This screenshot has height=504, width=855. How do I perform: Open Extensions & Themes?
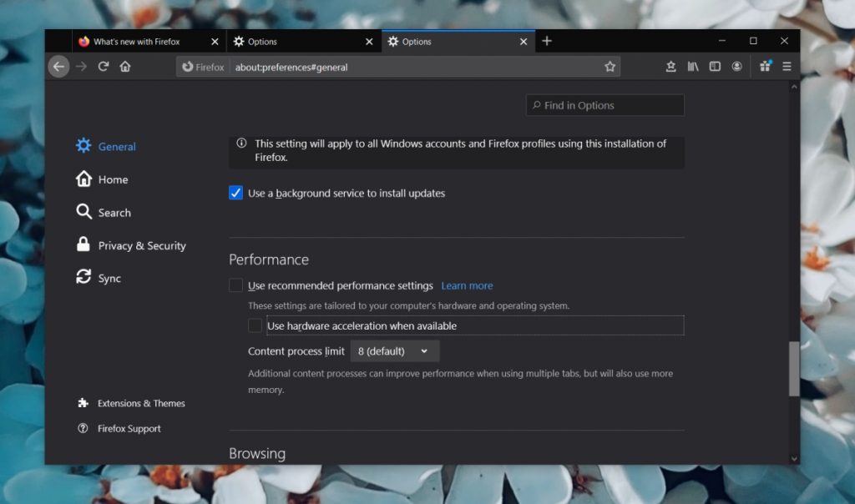click(140, 403)
